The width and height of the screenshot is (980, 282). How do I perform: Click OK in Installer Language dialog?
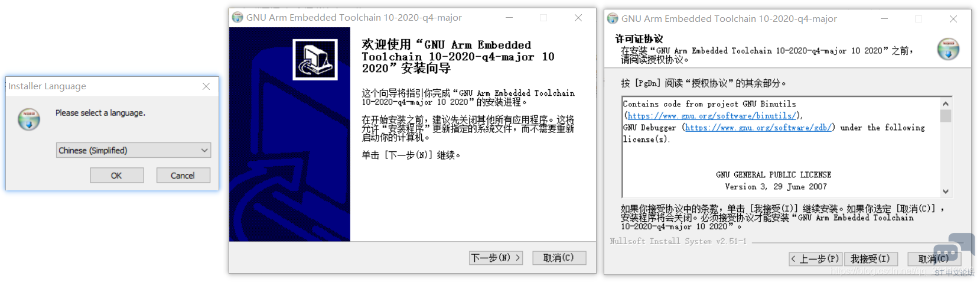point(117,176)
